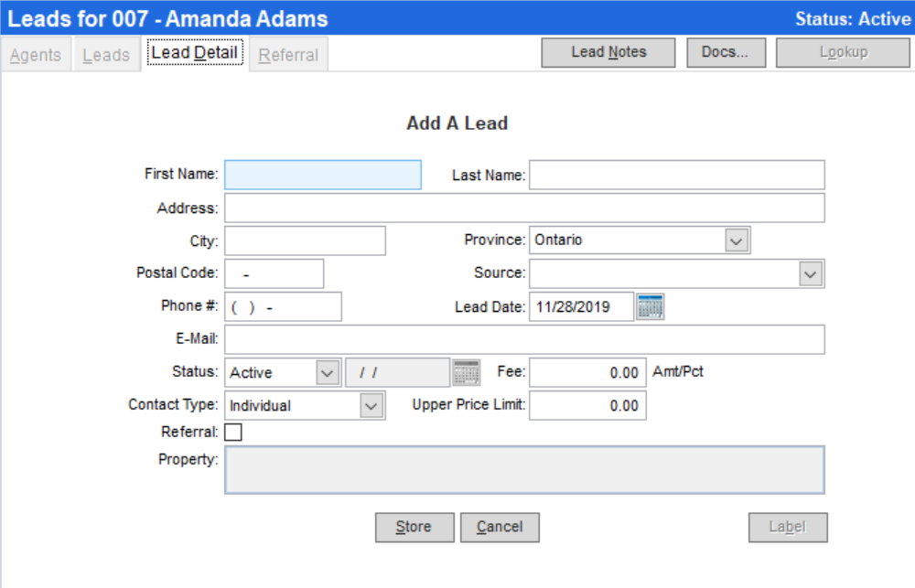Enable the Referral checkbox
Screen dimensions: 915x588
[x=233, y=431]
